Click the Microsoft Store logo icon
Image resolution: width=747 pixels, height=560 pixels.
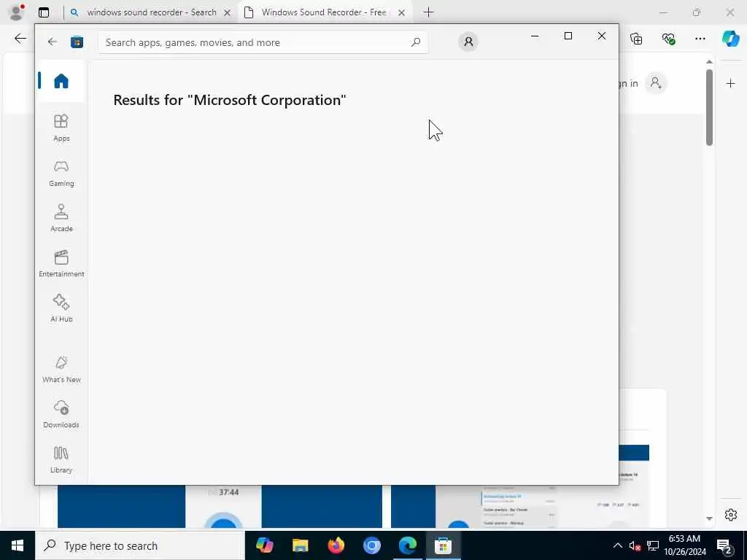pyautogui.click(x=77, y=42)
